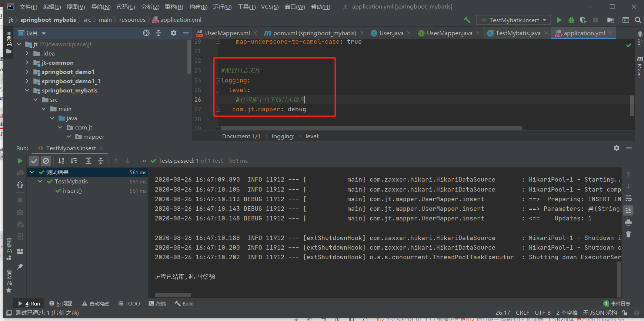The image size is (644, 321).
Task: Select mapper package in project tree
Action: click(93, 137)
